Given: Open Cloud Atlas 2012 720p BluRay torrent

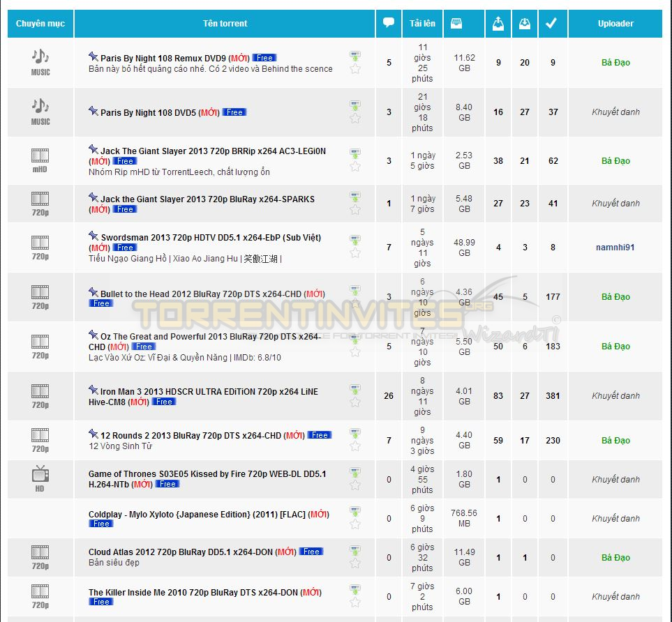Looking at the screenshot, I should pos(181,552).
